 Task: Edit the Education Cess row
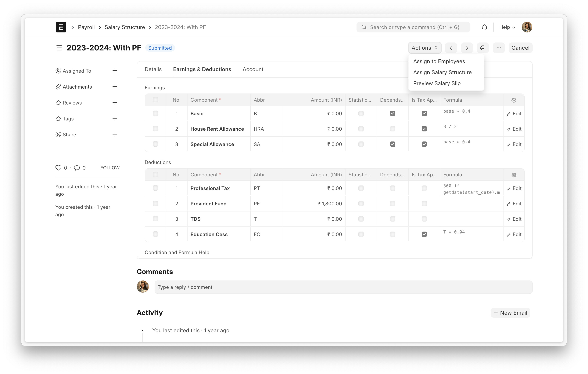[x=514, y=235]
